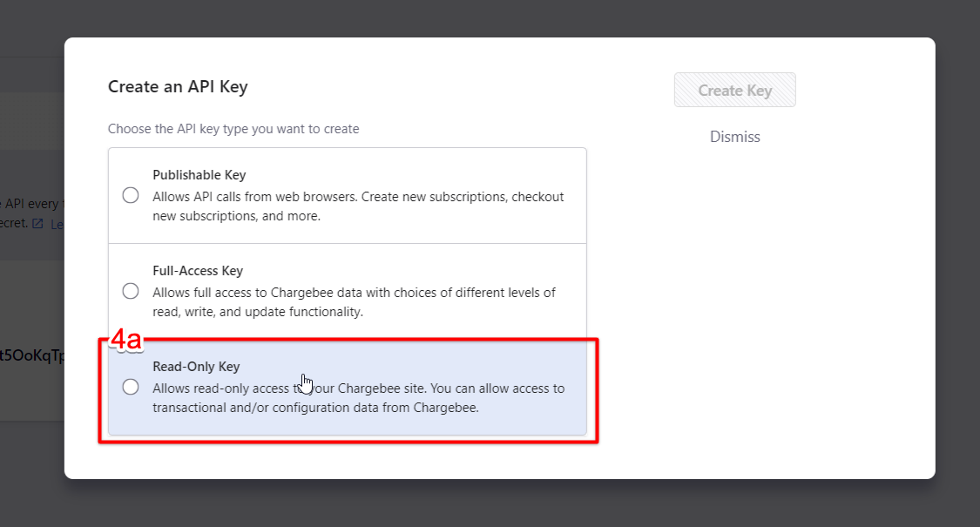The width and height of the screenshot is (980, 527).
Task: Select the Publishable Key radio button
Action: (131, 195)
